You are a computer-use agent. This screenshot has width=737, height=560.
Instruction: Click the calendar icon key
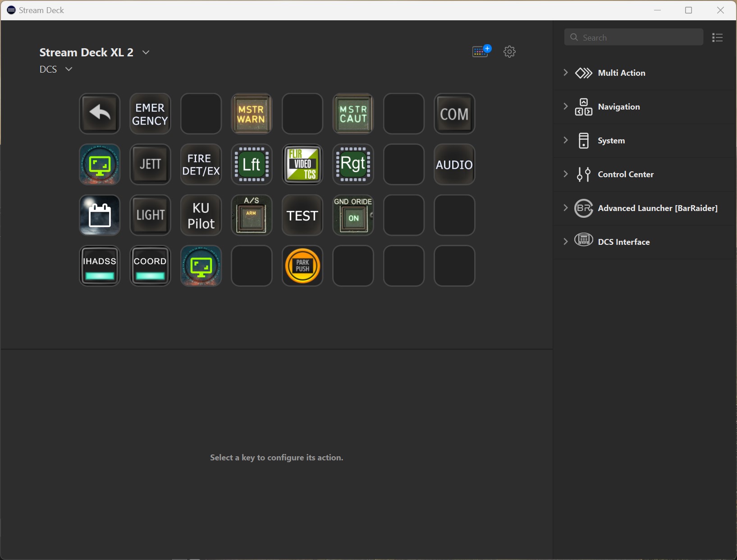click(100, 215)
